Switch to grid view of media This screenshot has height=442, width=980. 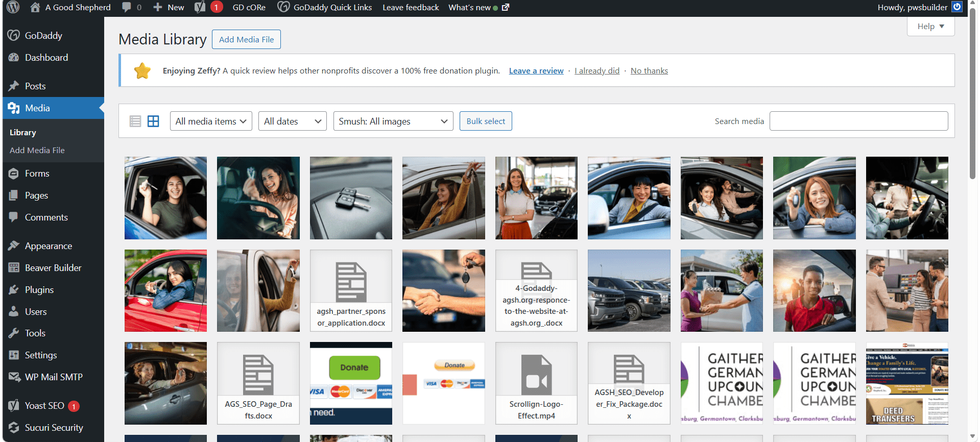[x=153, y=121]
